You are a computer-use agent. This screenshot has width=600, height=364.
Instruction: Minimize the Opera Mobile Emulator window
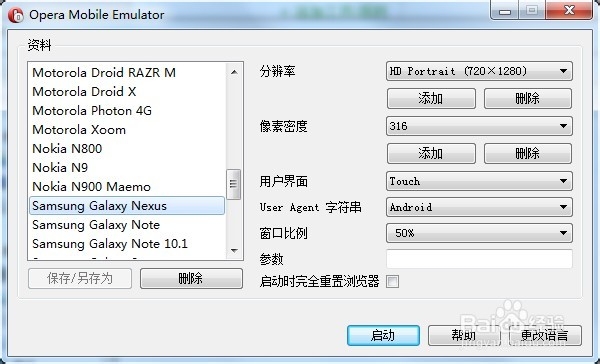(505, 10)
